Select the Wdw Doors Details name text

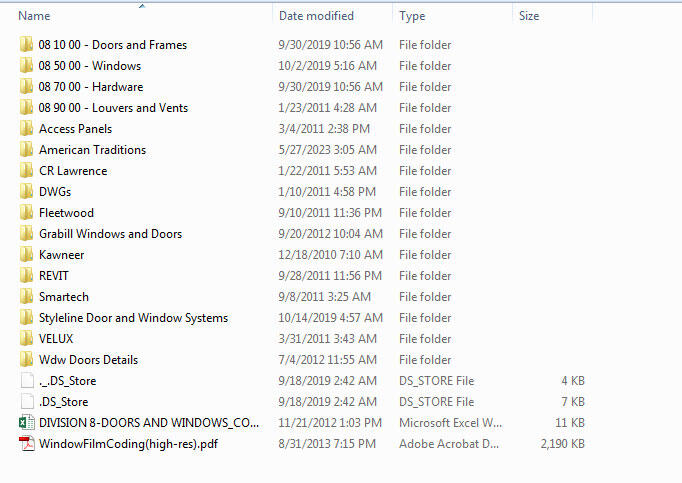(88, 360)
